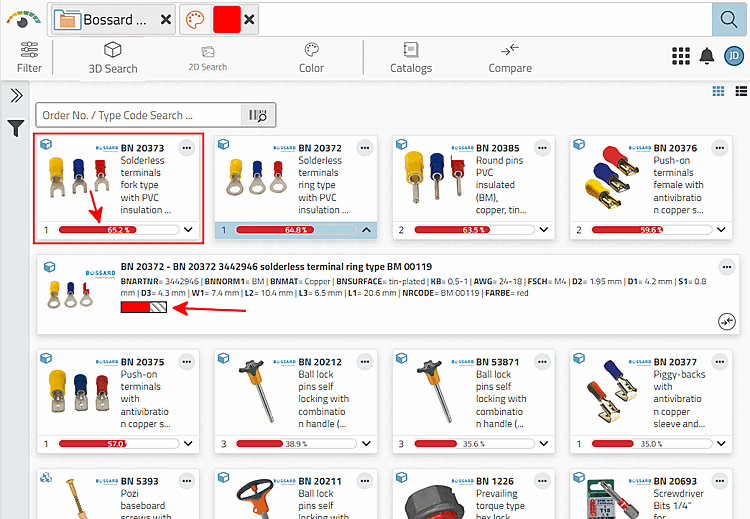750x519 pixels.
Task: Open more options for BN 20372 card
Action: pos(364,148)
